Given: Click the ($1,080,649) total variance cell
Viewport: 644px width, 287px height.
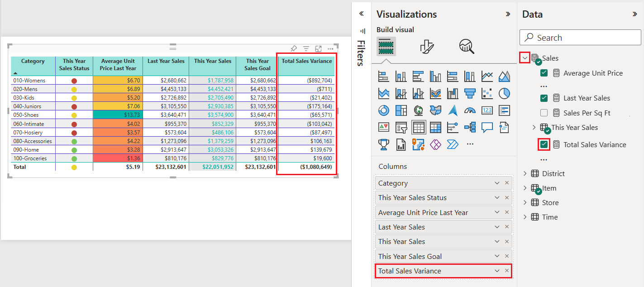Looking at the screenshot, I should click(x=306, y=167).
